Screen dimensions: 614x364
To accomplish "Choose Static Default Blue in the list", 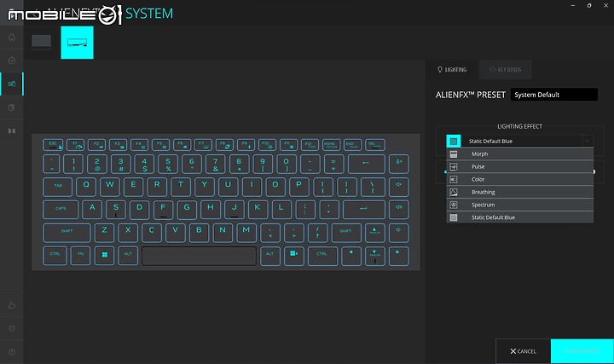I will tap(519, 217).
